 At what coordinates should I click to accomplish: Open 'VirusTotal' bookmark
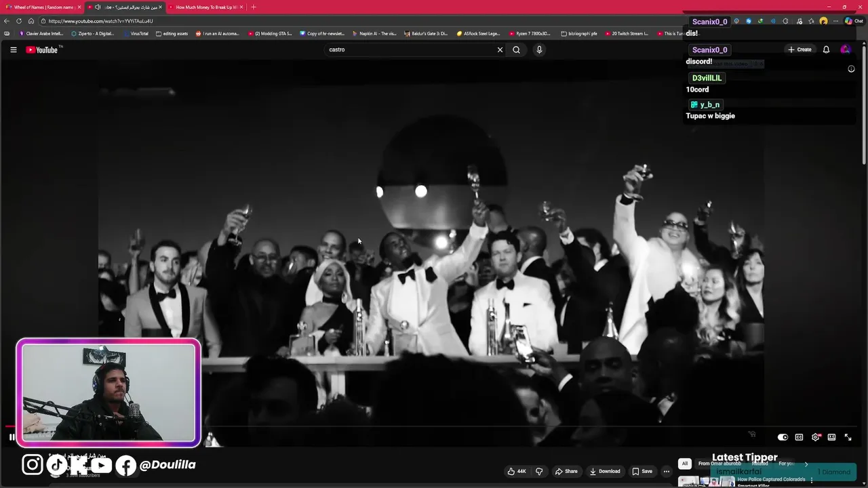[x=136, y=33]
